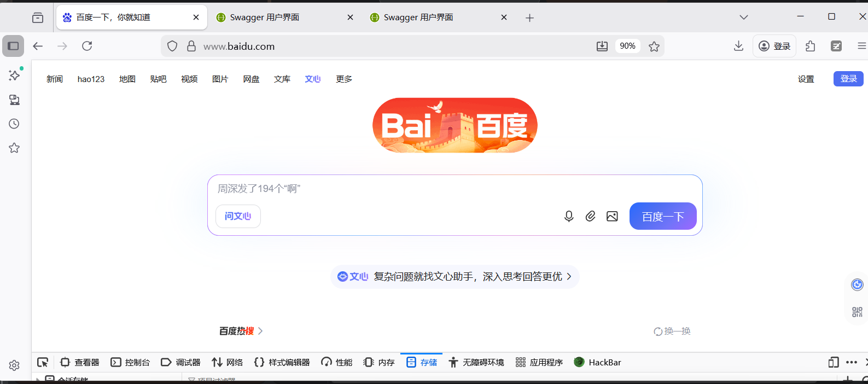868x384 pixels.
Task: Select the 存储 storage panel
Action: [422, 362]
